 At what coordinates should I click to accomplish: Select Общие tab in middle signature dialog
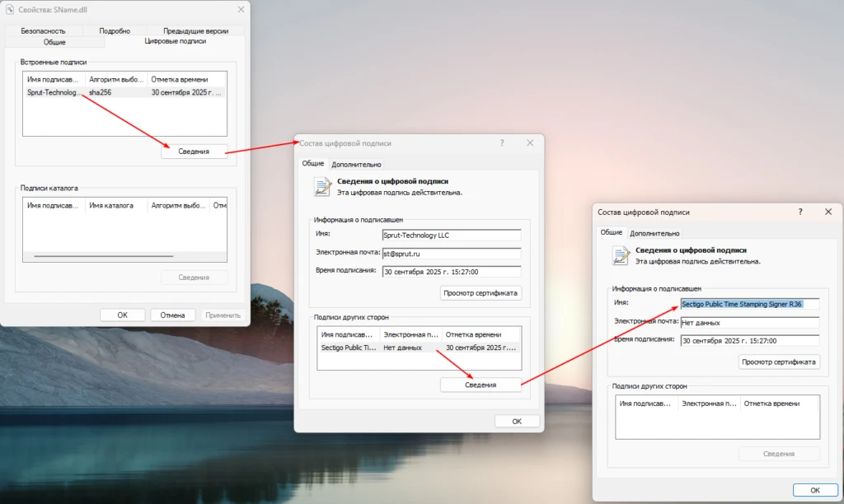click(x=312, y=164)
